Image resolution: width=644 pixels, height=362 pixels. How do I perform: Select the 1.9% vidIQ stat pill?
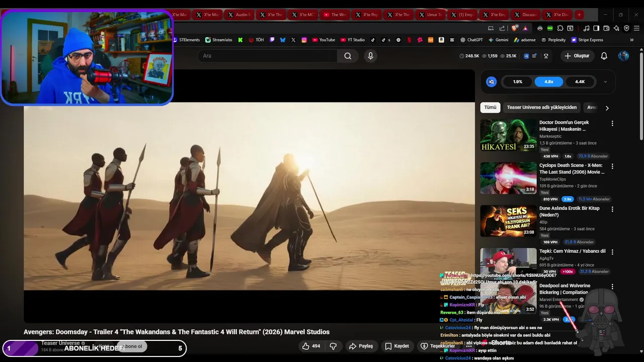tap(518, 81)
